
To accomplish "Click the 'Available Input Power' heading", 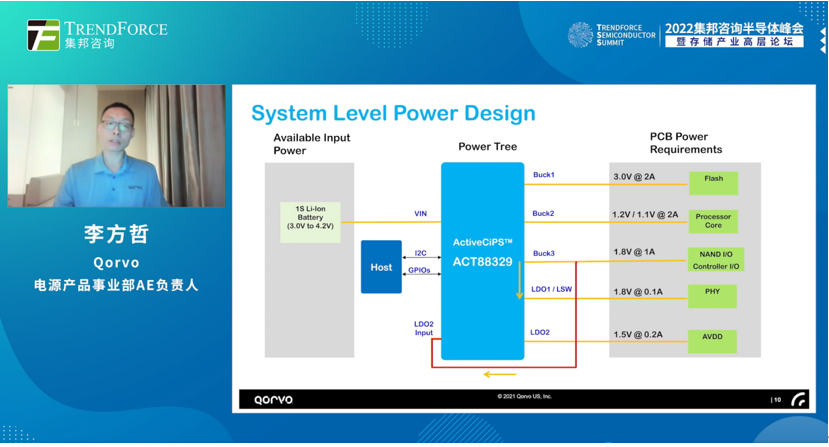I will (311, 144).
